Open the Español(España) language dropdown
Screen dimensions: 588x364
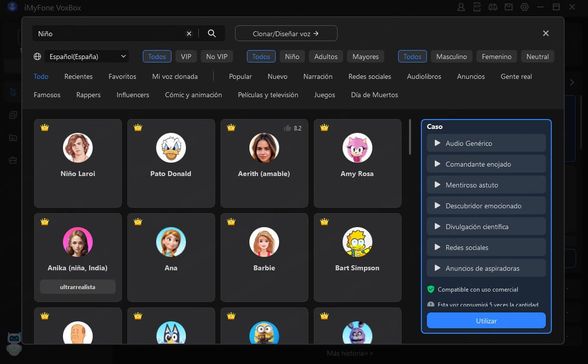coord(87,57)
